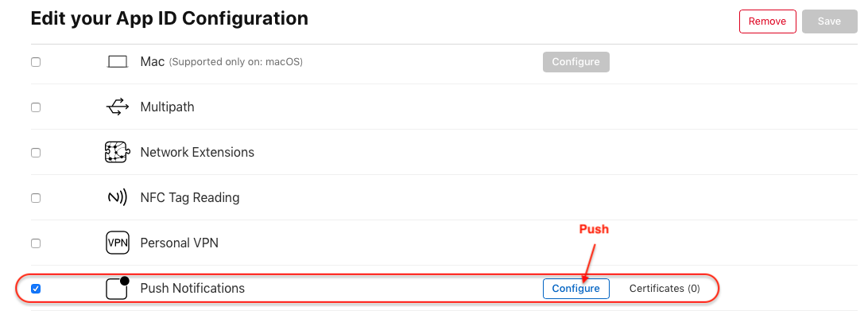
Task: Click the grayed Configure button for Mac
Action: point(575,62)
